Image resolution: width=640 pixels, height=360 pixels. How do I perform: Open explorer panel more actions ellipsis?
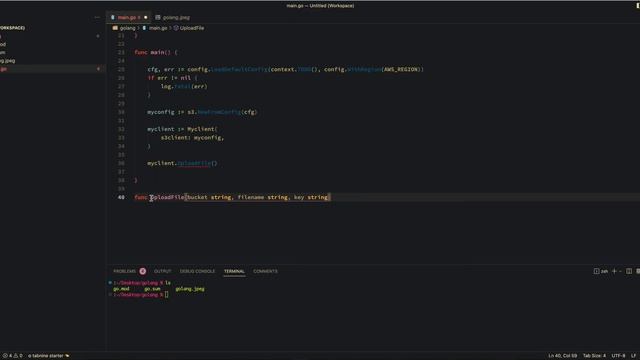(x=97, y=18)
